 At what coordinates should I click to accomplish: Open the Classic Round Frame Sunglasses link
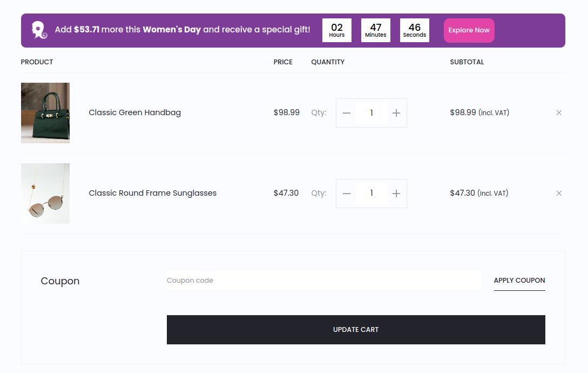pyautogui.click(x=152, y=193)
